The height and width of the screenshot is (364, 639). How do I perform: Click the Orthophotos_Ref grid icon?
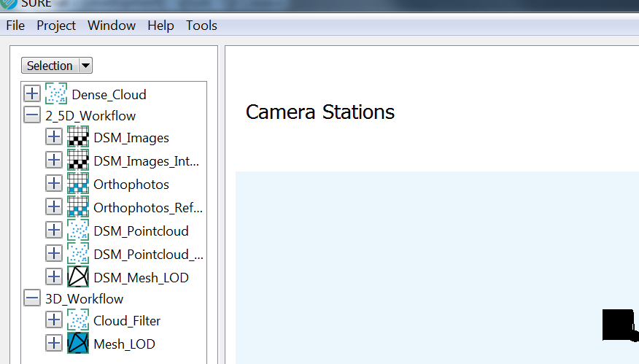(78, 206)
